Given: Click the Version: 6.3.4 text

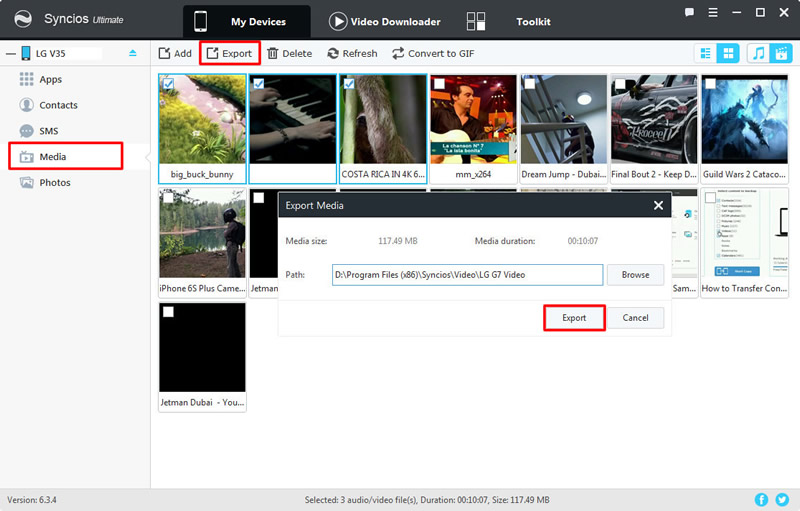Looking at the screenshot, I should 32,500.
